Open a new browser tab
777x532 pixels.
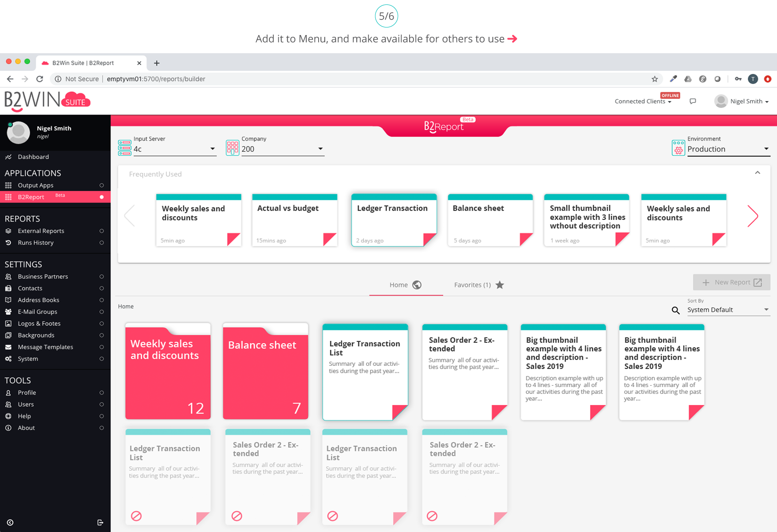point(157,63)
